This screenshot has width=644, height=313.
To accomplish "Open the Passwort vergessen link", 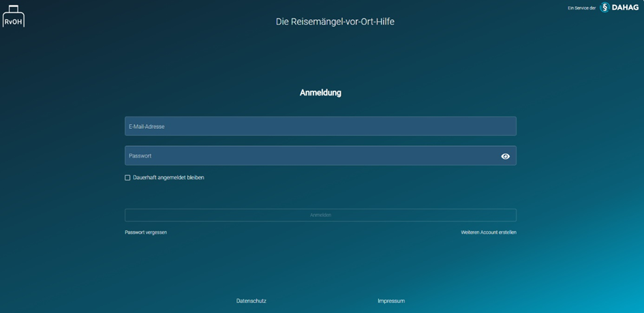I will coord(146,233).
